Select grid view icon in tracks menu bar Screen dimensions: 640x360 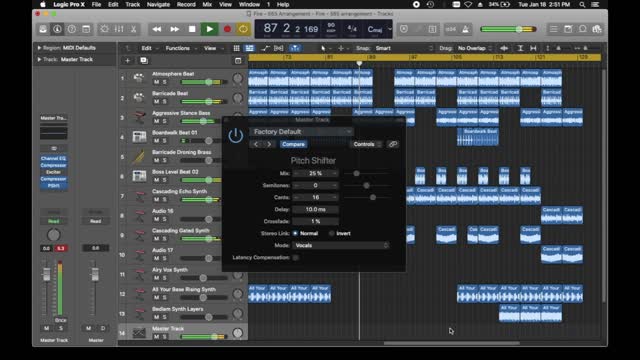(x=236, y=48)
